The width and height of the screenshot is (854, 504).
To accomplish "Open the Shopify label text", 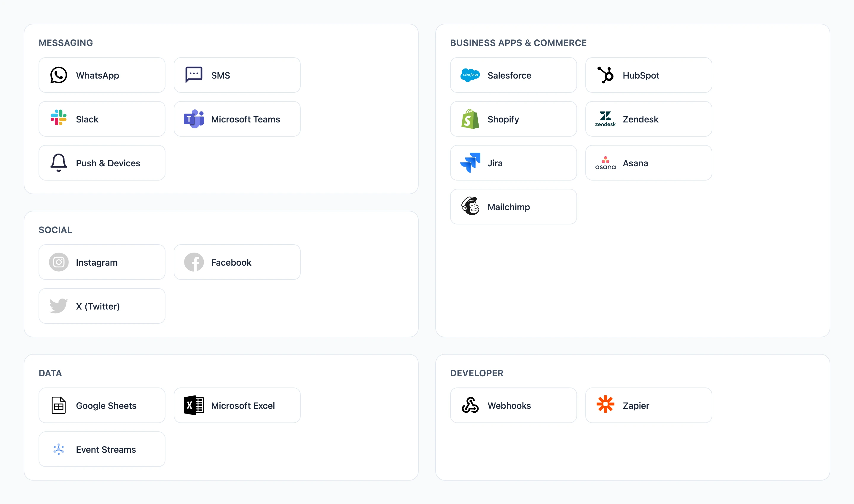I will point(503,119).
